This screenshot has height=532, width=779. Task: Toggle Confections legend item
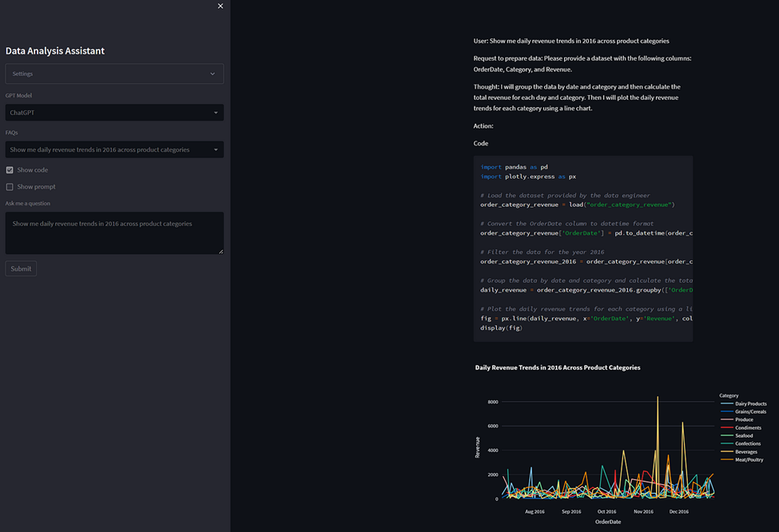pos(741,443)
